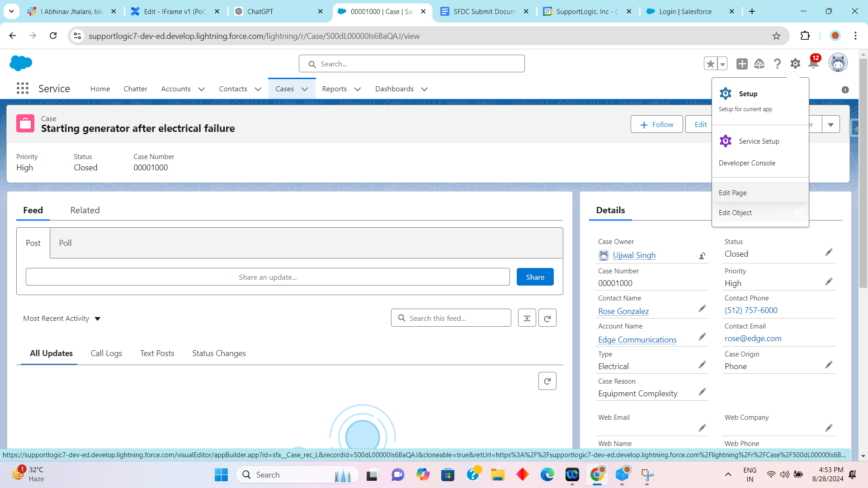Viewport: 868px width, 488px height.
Task: Click the change Case Owner icon
Action: pos(702,256)
